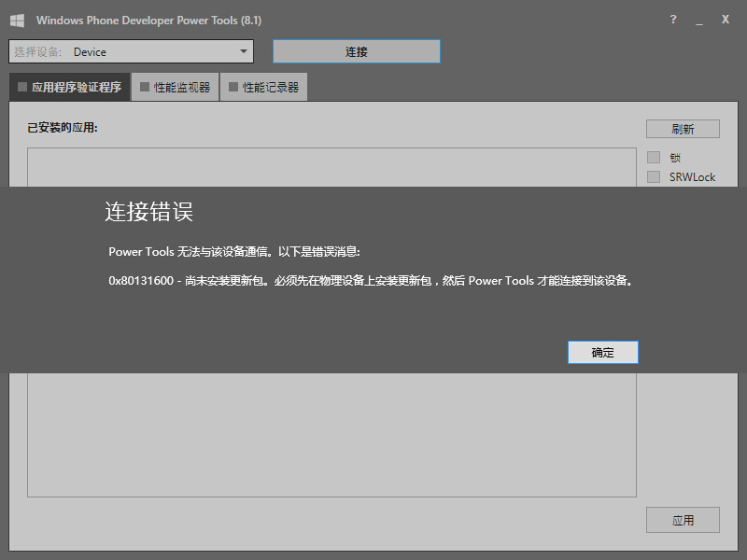
Task: Click the 应用 apply button
Action: coord(683,520)
